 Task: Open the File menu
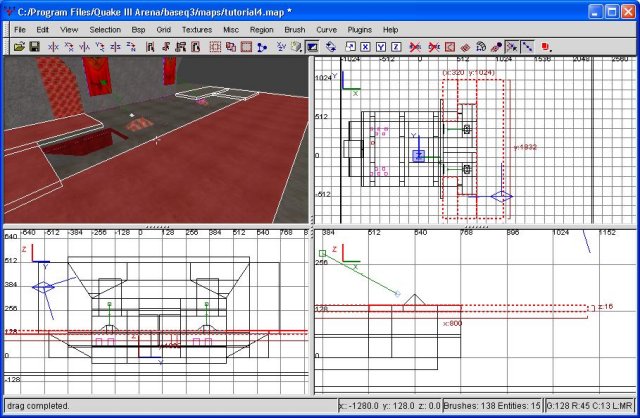click(x=20, y=30)
